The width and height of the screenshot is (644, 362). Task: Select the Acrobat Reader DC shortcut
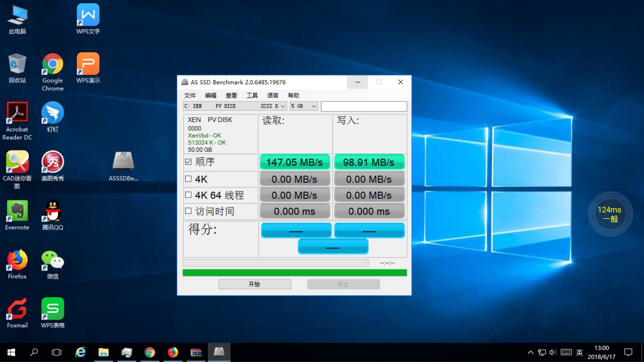(x=17, y=121)
